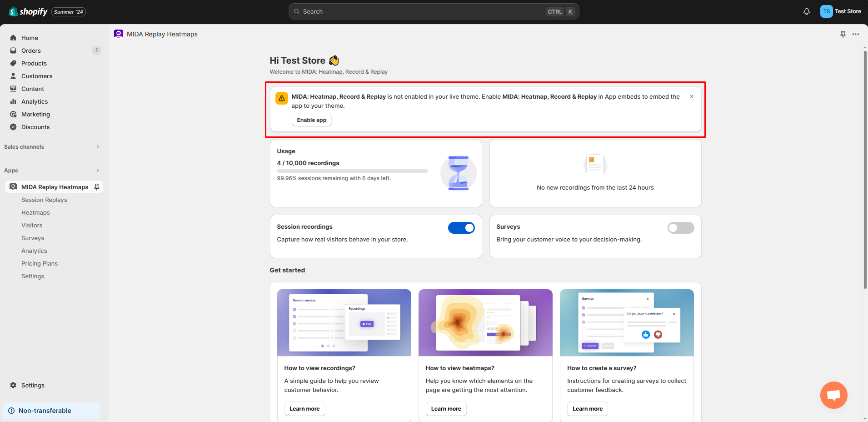Open the bottom Settings gear in sidebar
Viewport: 868px width, 422px height.
click(x=33, y=385)
